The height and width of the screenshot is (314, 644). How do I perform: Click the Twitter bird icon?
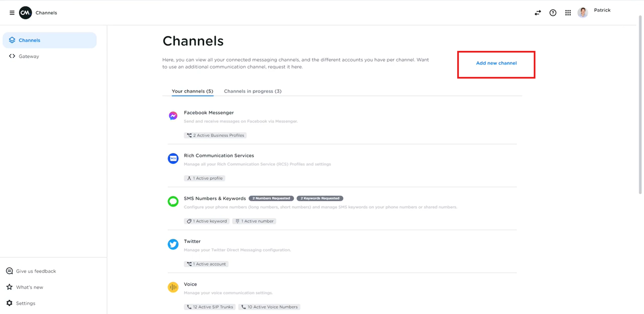pyautogui.click(x=173, y=244)
